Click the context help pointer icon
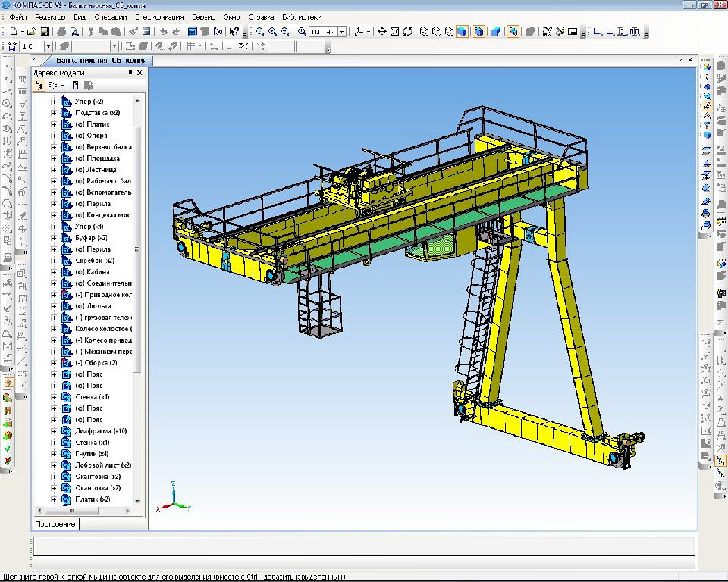Viewport: 728px width, 582px height. tap(235, 32)
